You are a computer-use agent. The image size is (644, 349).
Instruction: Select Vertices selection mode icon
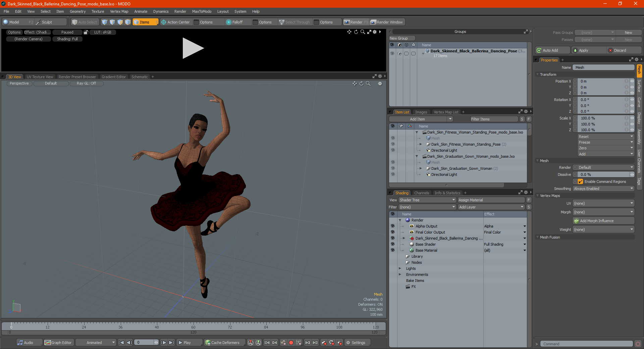[x=105, y=22]
